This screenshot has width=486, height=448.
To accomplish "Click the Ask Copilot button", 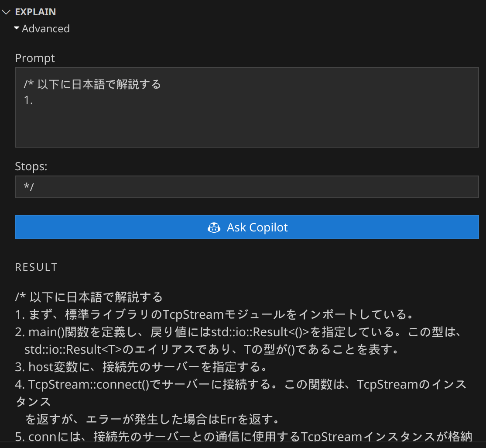I will (247, 227).
